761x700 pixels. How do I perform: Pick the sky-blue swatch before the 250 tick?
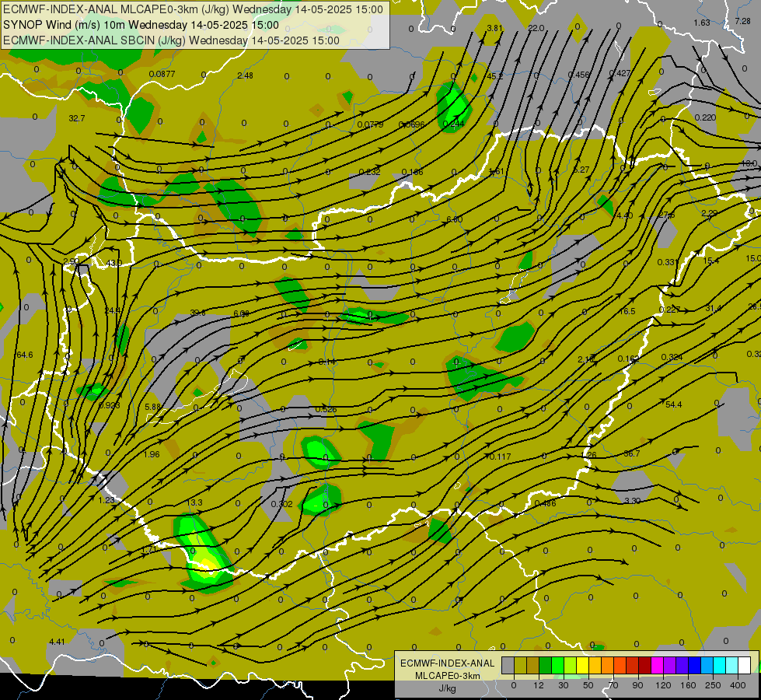707,665
